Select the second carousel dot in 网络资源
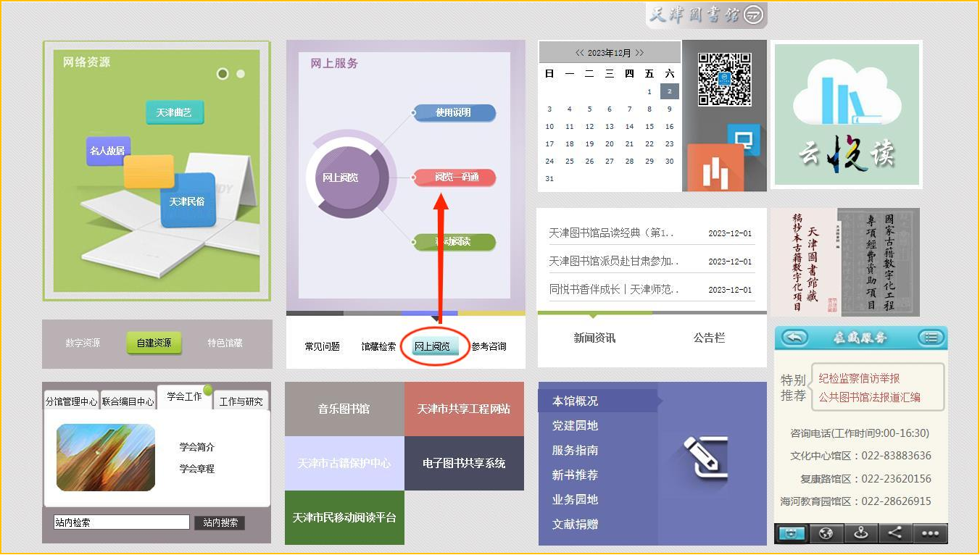Image resolution: width=980 pixels, height=555 pixels. [x=241, y=74]
